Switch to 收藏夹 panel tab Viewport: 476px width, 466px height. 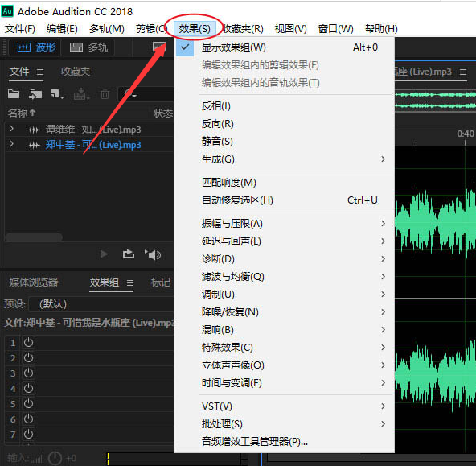pyautogui.click(x=76, y=72)
